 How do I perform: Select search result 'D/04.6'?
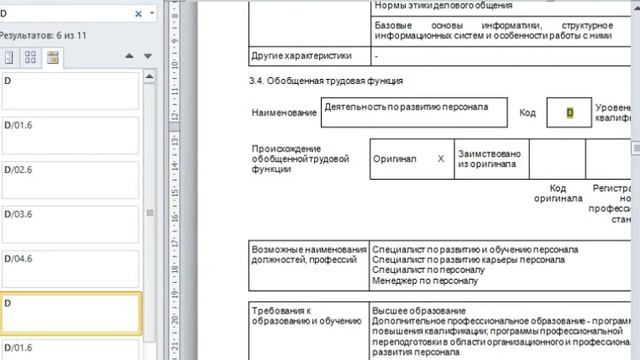point(70,269)
